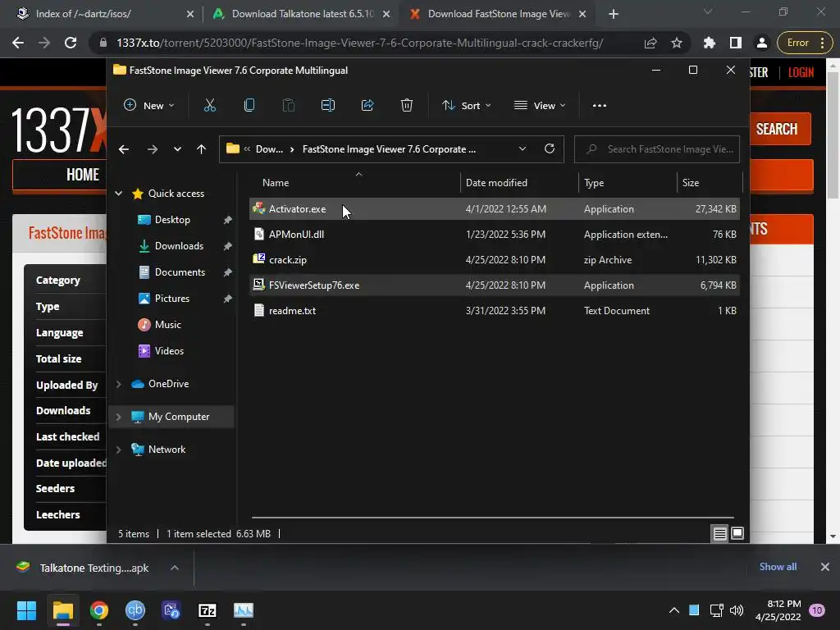
Task: Expand the Network tree node
Action: click(118, 450)
